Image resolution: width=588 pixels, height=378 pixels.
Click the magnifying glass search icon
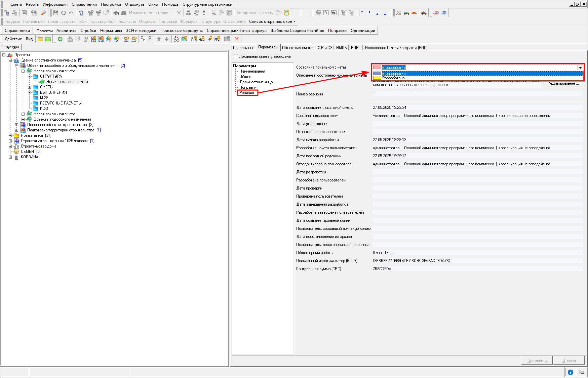coord(43,13)
